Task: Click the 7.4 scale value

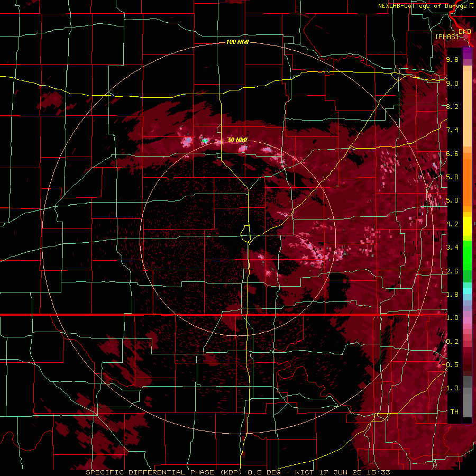Action: pos(452,130)
